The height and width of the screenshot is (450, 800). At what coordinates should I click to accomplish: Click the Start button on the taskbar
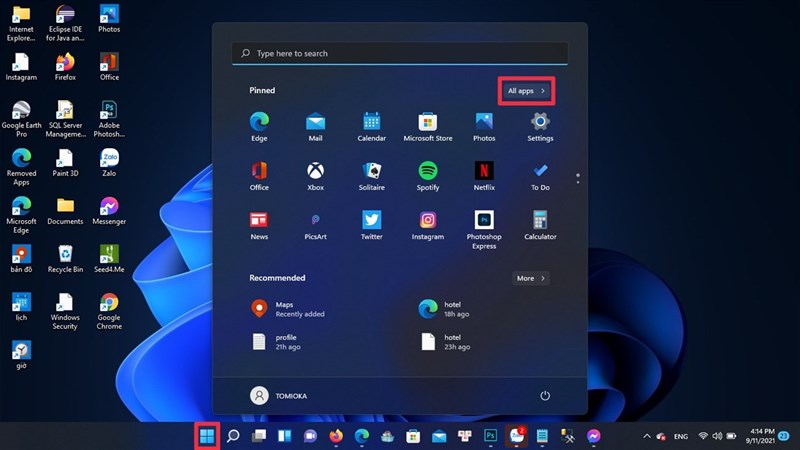207,436
